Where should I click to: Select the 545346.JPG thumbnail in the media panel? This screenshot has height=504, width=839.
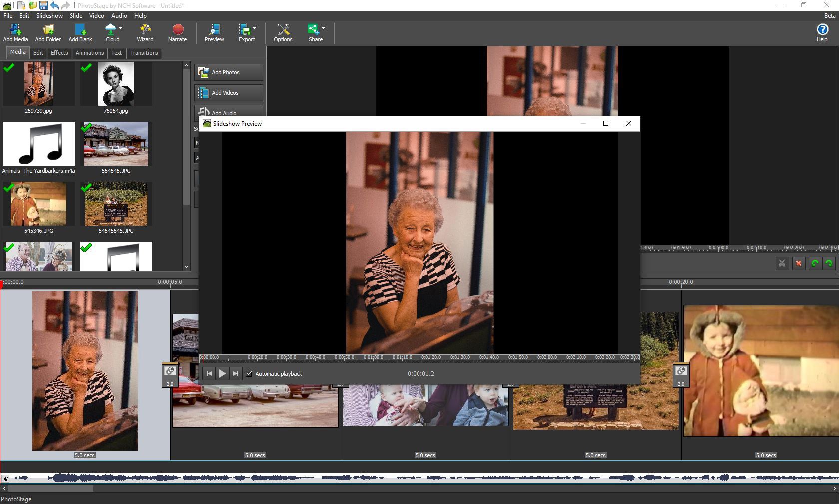(x=37, y=204)
